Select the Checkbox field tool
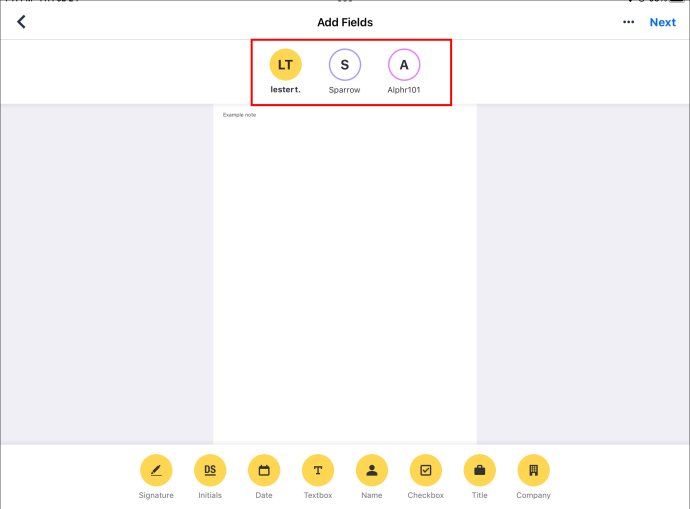 [x=426, y=470]
